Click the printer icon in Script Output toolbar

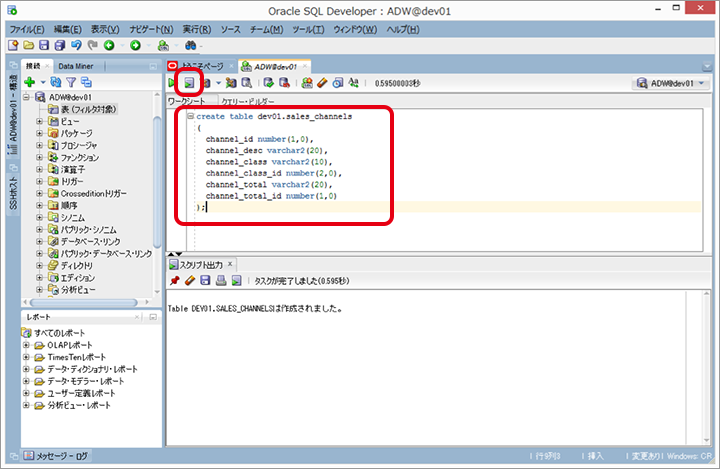point(220,281)
